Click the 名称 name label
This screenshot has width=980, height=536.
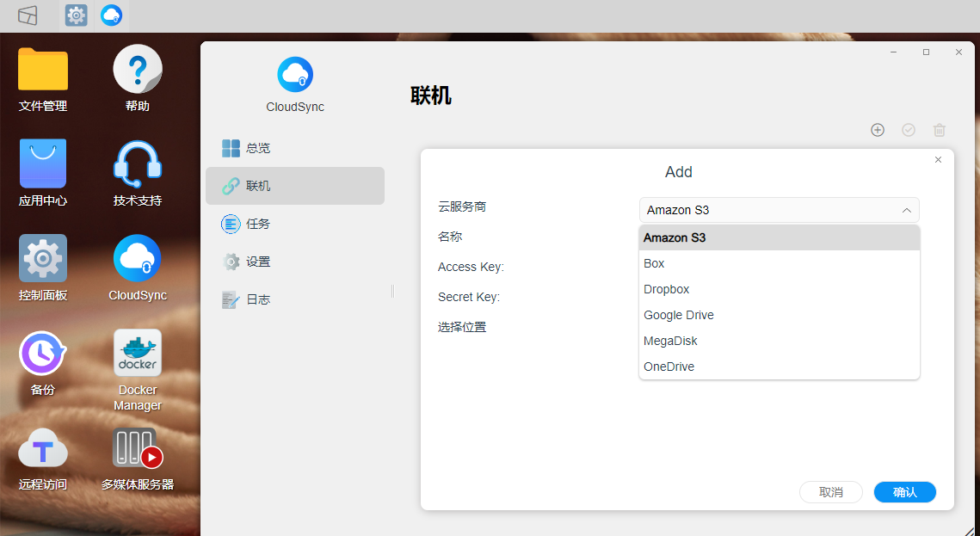pyautogui.click(x=450, y=237)
